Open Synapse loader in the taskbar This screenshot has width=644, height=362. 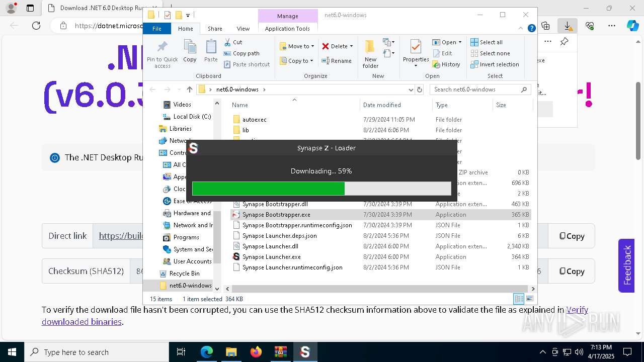coord(305,352)
